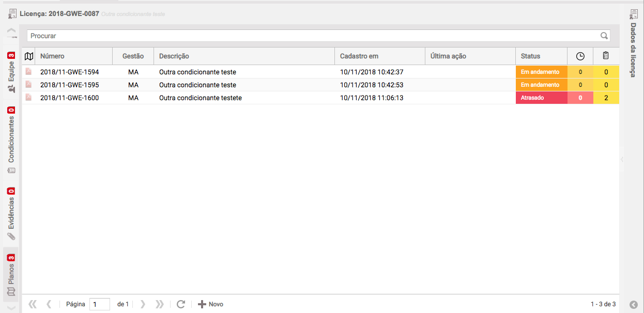644x313 pixels.
Task: Click date 10/11/2018 10:42:37
Action: (372, 72)
